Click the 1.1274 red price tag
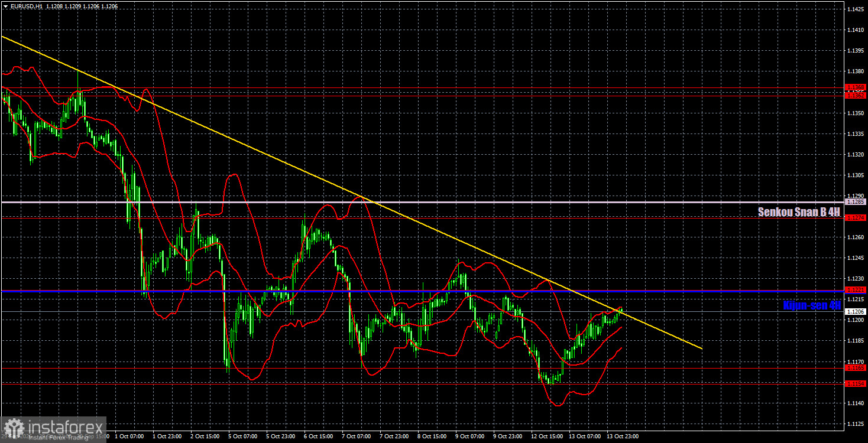 [856, 217]
